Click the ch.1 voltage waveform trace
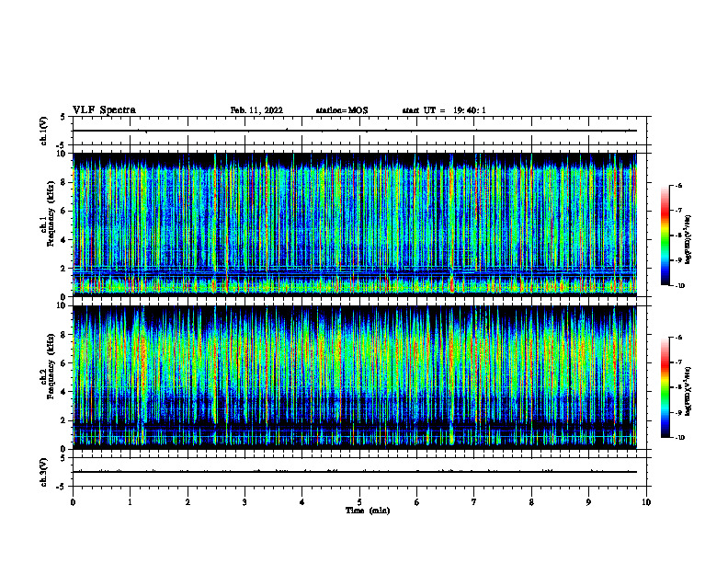This screenshot has height=563, width=728. coord(355,131)
